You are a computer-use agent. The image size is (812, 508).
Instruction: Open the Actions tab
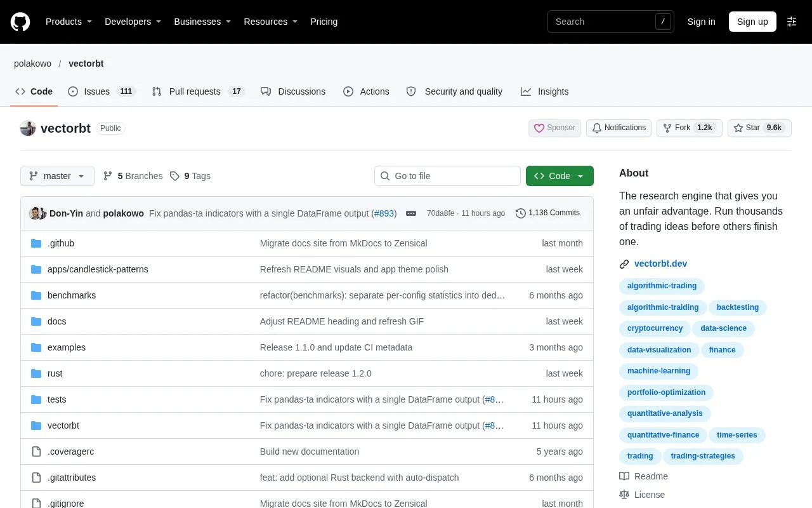(x=366, y=91)
